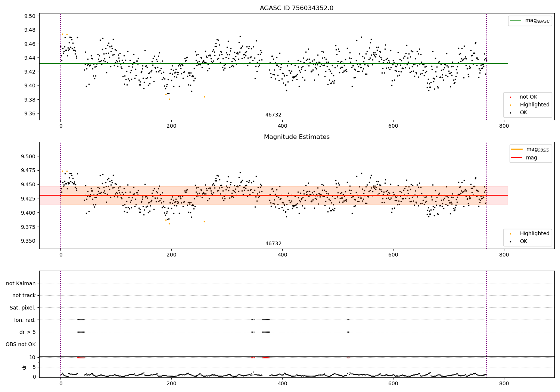Click the 'OBS not OK' row label

tap(21, 345)
